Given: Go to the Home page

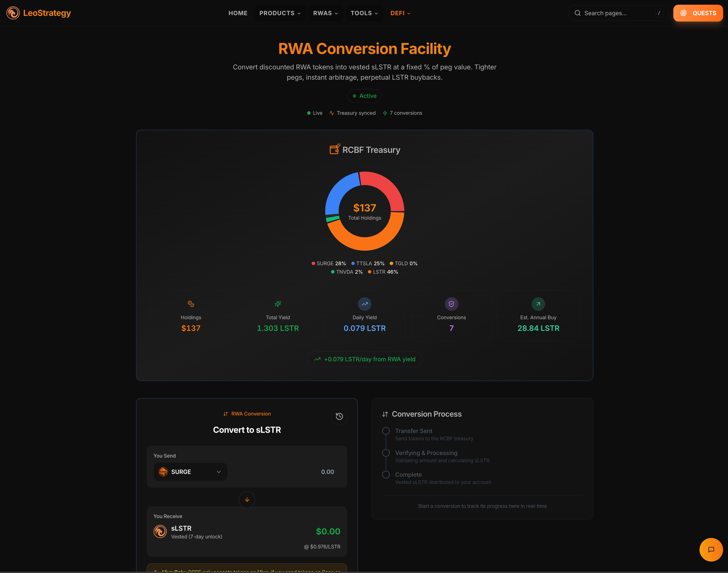Looking at the screenshot, I should 238,13.
